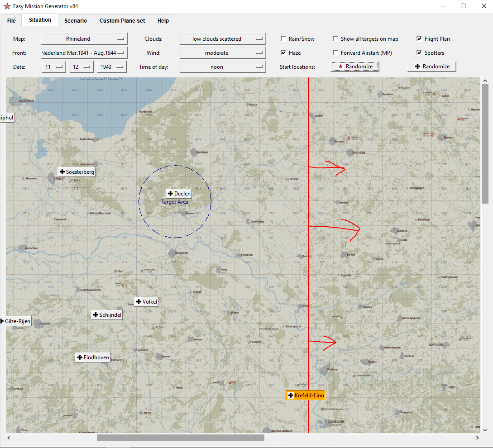
Task: Enable the Rain/Snow checkbox
Action: pyautogui.click(x=283, y=38)
